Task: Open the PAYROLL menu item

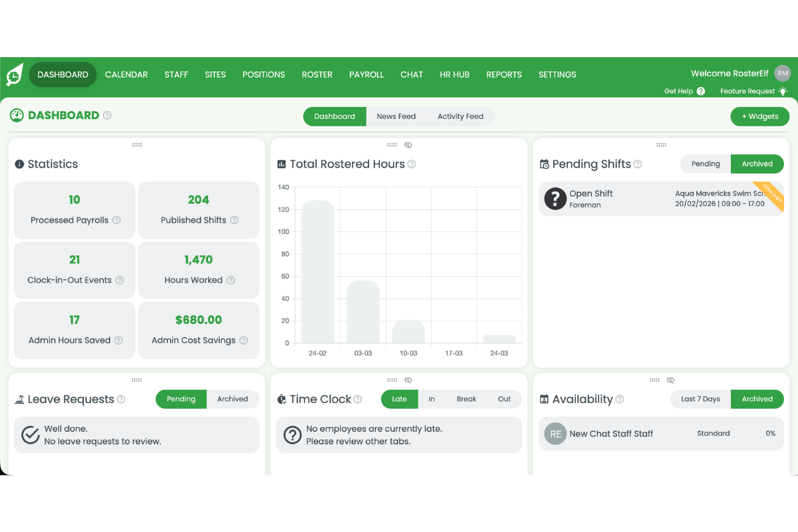Action: click(x=366, y=74)
